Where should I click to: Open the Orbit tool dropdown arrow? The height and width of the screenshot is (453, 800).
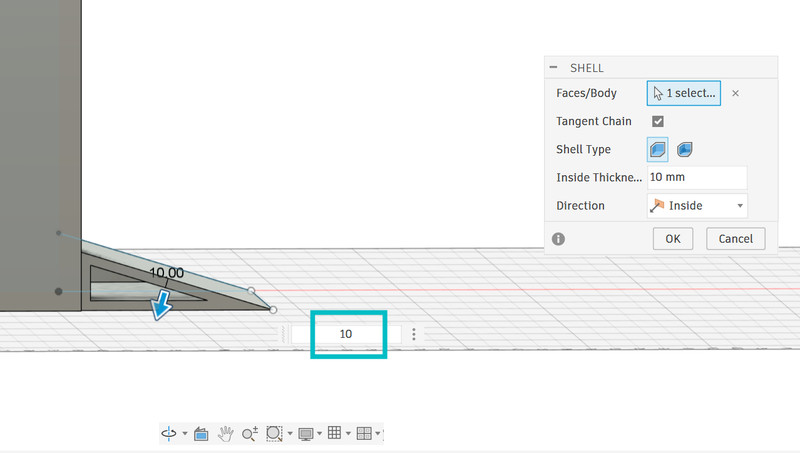pos(185,434)
